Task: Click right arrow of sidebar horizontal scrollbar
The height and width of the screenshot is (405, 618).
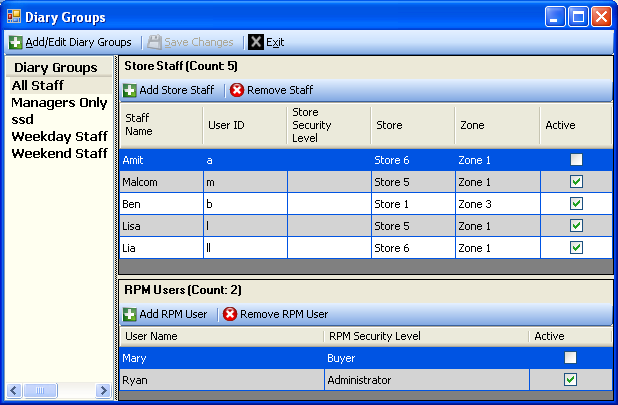Action: 102,390
